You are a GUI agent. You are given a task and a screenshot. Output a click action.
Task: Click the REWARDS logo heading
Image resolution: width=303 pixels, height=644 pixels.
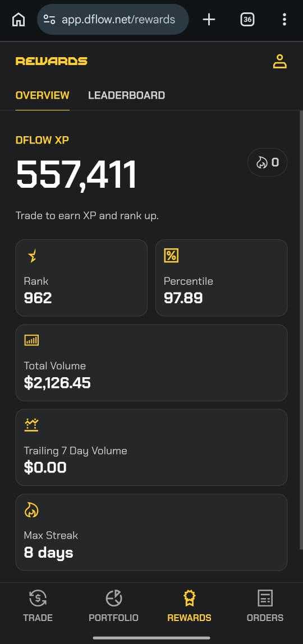coord(52,61)
